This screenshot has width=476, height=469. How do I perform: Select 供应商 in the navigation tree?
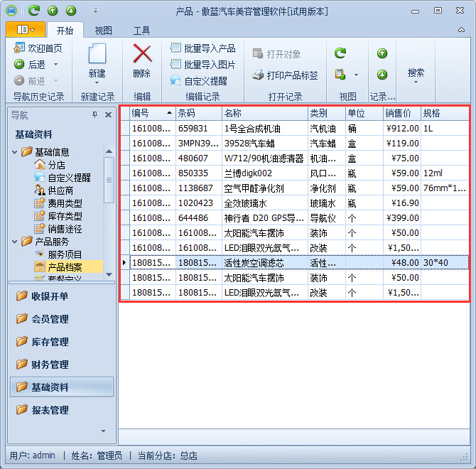60,190
